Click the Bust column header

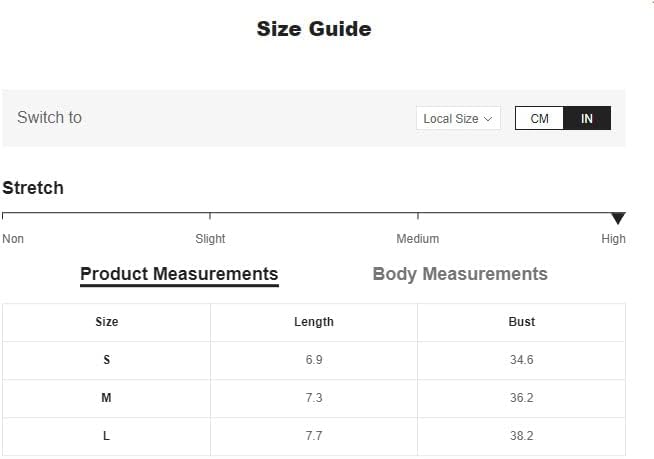click(522, 322)
